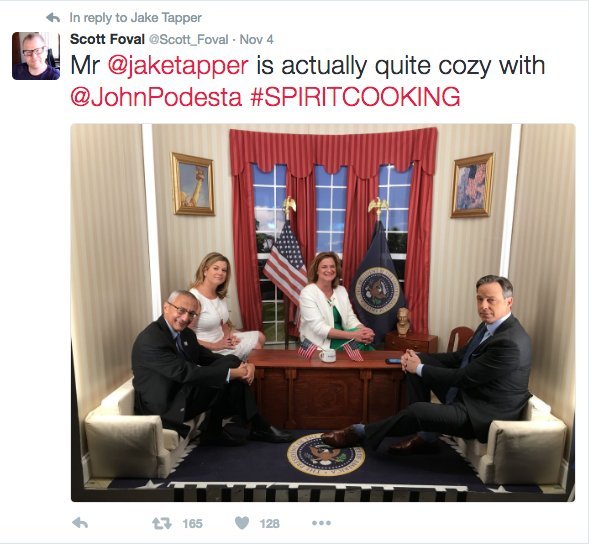Open the attached Oval Office photo
The height and width of the screenshot is (544, 592).
pos(323,313)
